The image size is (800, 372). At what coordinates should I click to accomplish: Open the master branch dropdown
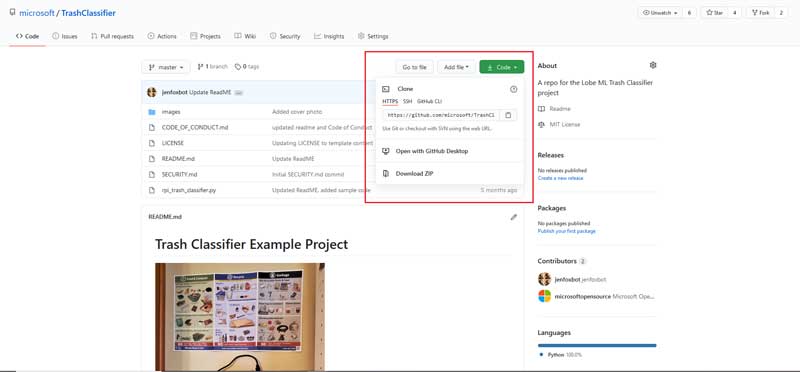click(x=165, y=67)
